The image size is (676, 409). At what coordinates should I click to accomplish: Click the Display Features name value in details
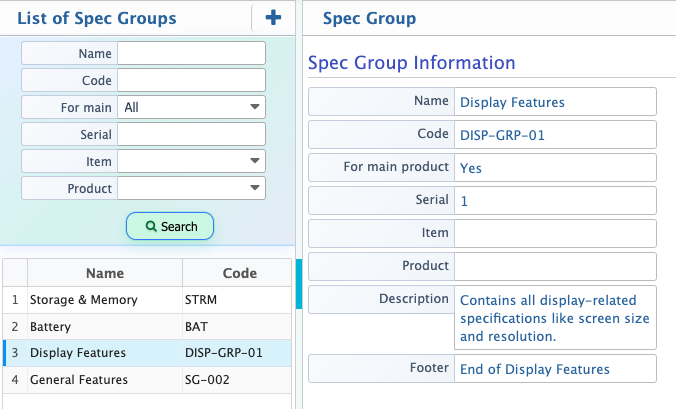click(512, 102)
